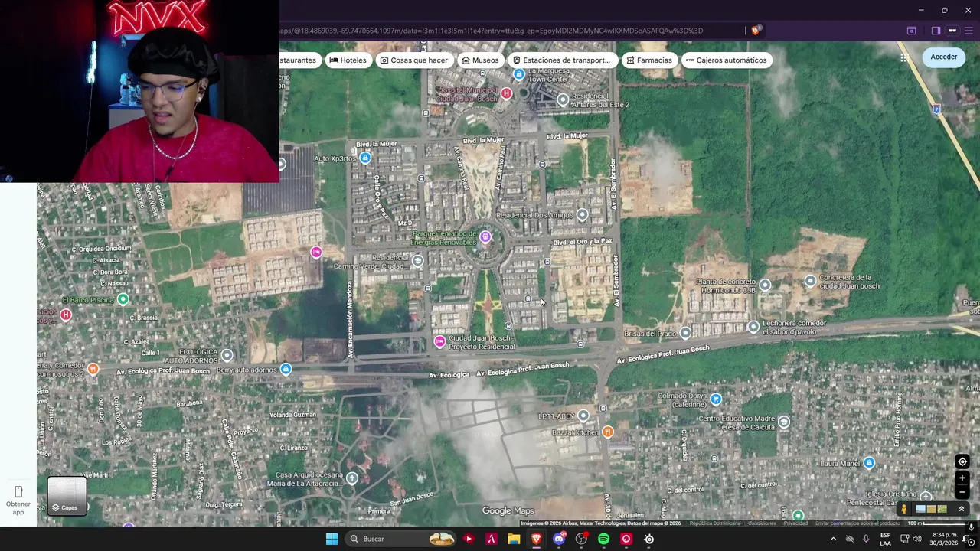The width and height of the screenshot is (980, 551).
Task: Click the private window glasses icon
Action: [x=952, y=31]
